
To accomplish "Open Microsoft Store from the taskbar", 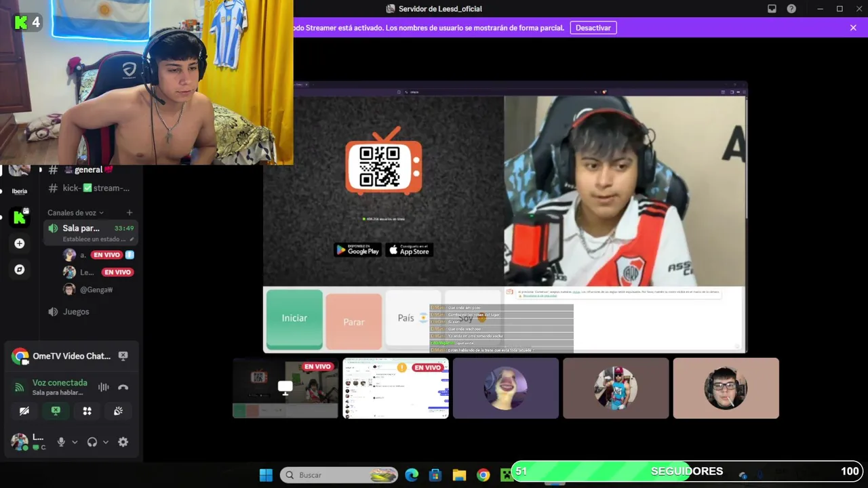I will tap(435, 475).
